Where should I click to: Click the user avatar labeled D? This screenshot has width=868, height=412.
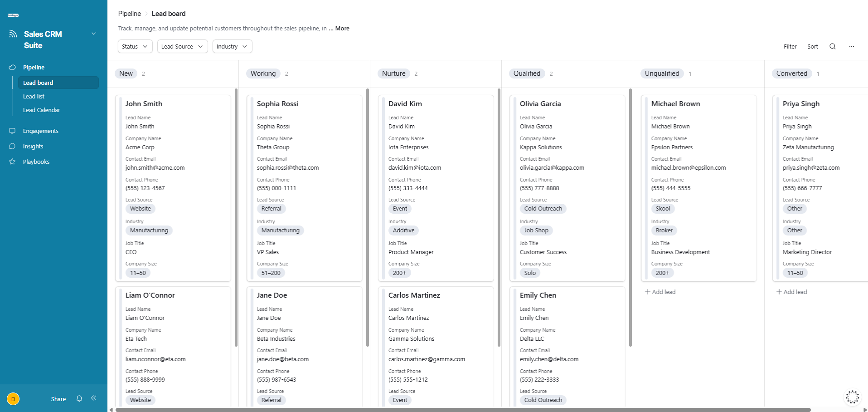click(x=13, y=399)
